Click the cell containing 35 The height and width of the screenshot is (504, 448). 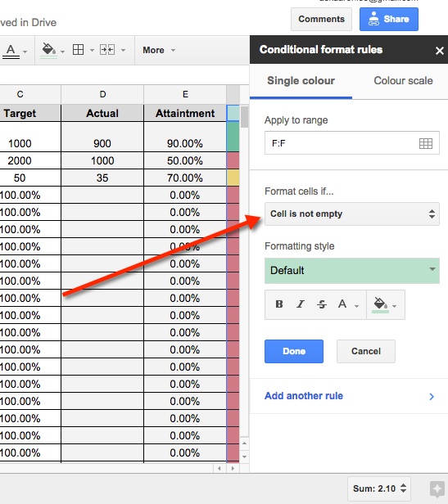click(102, 178)
